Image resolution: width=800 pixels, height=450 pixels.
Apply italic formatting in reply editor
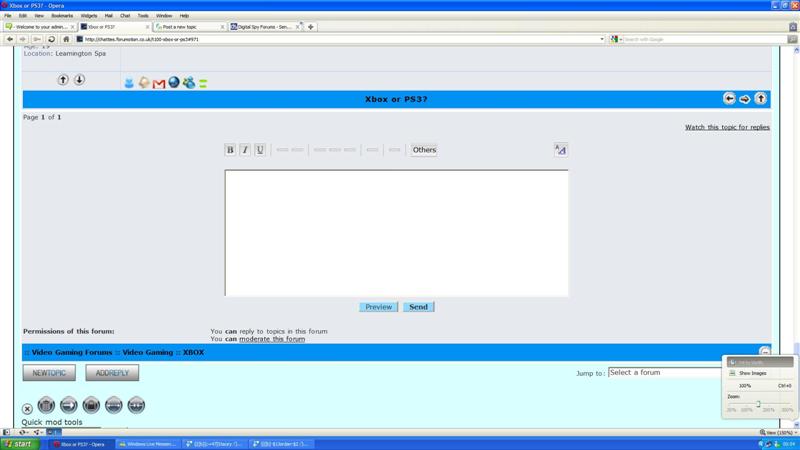pyautogui.click(x=245, y=149)
